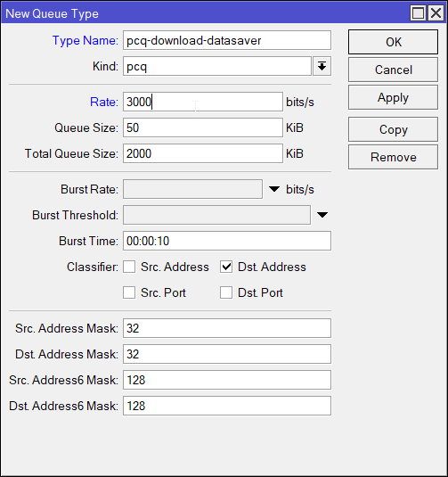Enable the Src. Address classifier checkbox
This screenshot has height=477, width=448.
point(129,267)
